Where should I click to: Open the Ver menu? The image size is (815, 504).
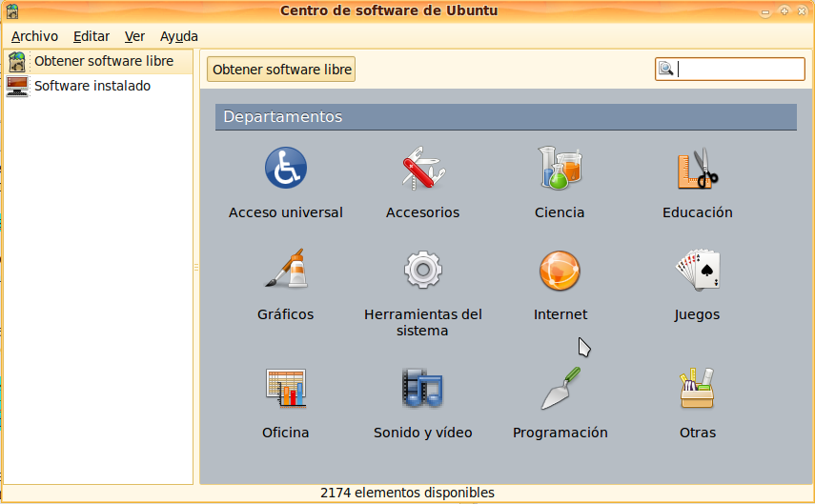[x=134, y=36]
